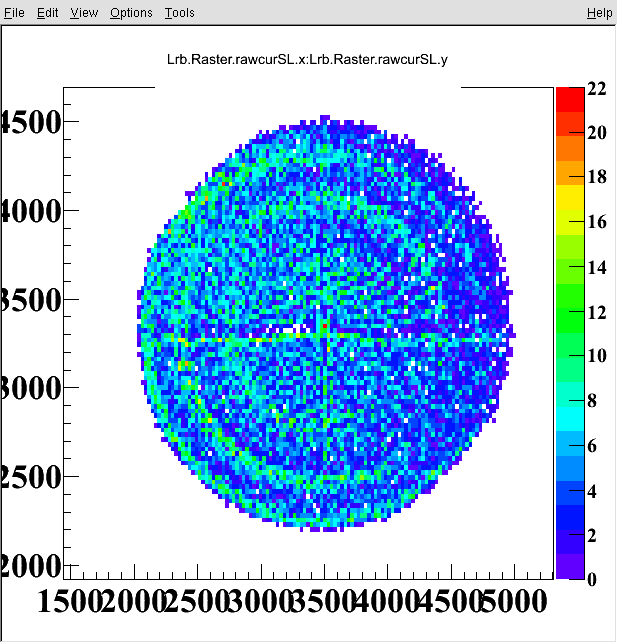617x643 pixels.
Task: Select the Y-axis label 2000
Action: [x=31, y=566]
